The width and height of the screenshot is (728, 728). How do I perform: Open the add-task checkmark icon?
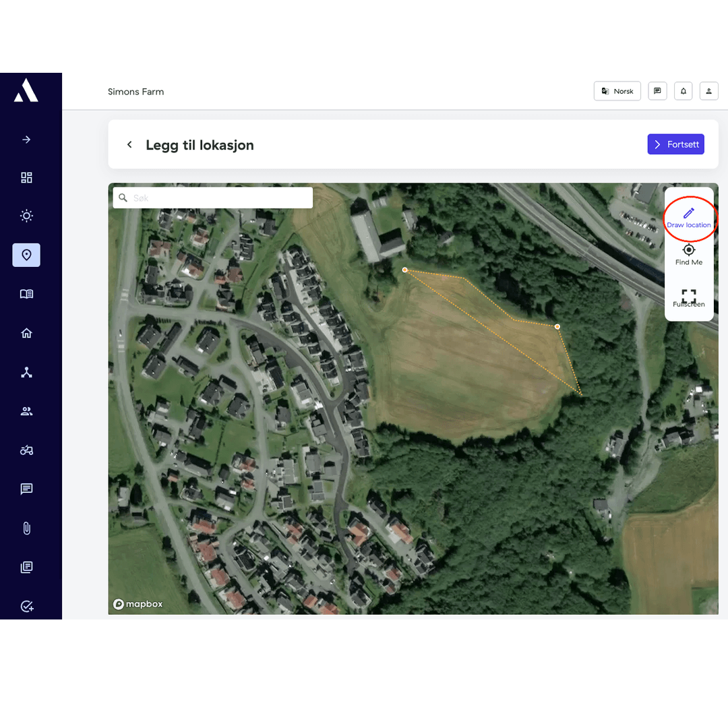tap(27, 607)
